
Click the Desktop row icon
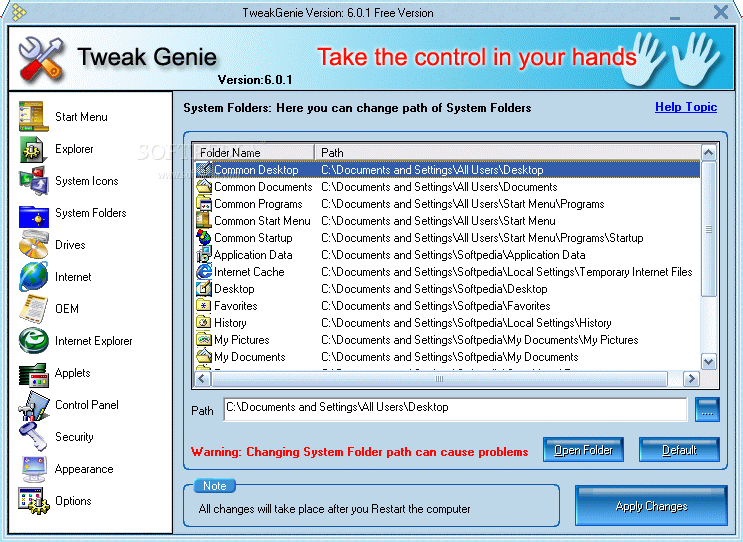[204, 289]
